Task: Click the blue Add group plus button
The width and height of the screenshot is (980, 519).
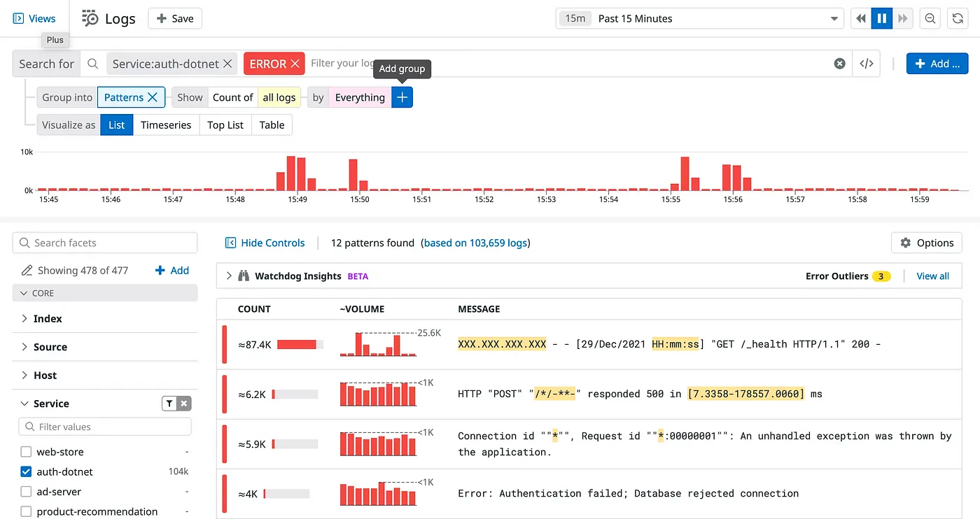Action: 402,98
